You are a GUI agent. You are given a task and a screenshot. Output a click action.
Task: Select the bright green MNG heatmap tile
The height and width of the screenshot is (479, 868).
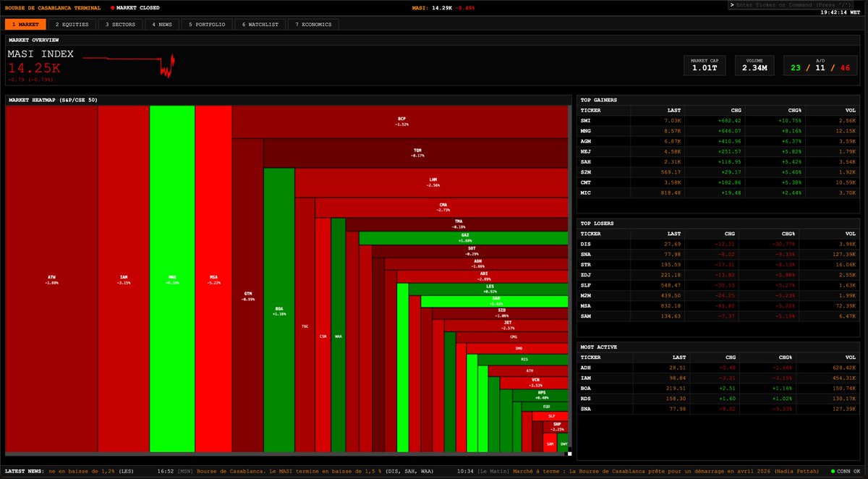click(172, 279)
